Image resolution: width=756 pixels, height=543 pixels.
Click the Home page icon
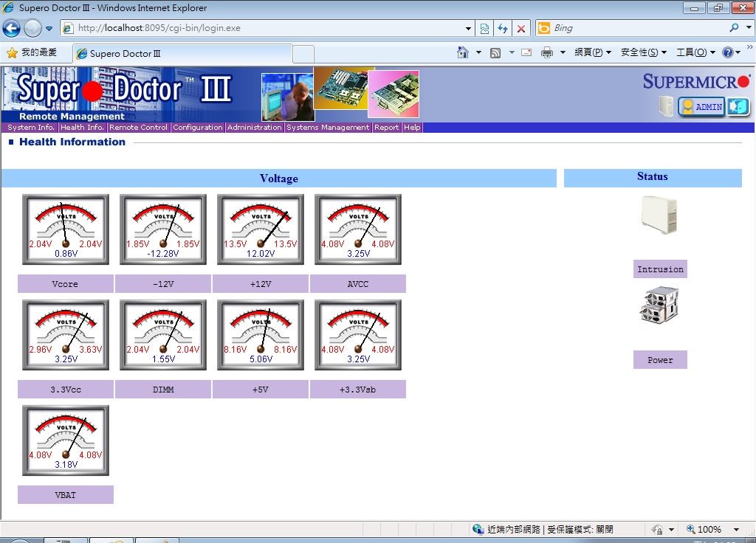(463, 52)
